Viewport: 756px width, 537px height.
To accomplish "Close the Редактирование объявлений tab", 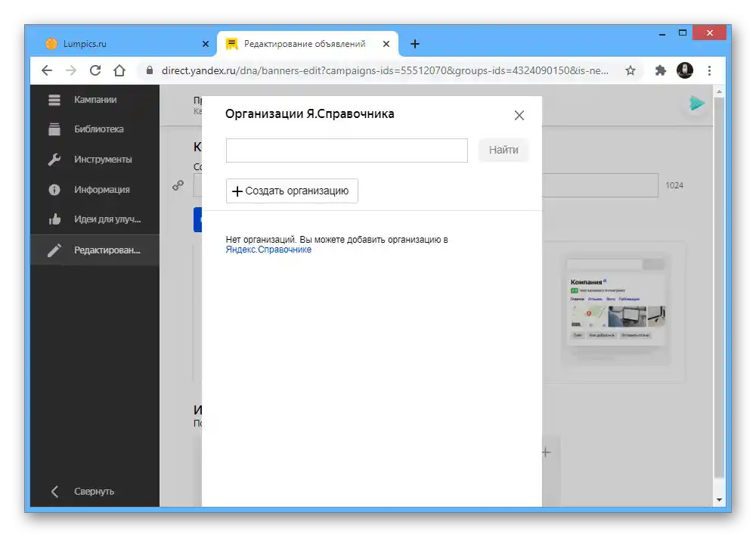I will coord(386,44).
